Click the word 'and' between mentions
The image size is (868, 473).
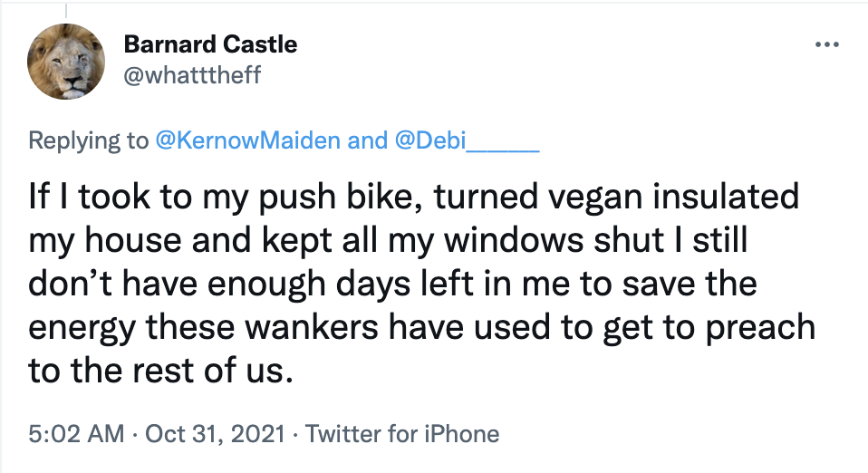point(367,140)
